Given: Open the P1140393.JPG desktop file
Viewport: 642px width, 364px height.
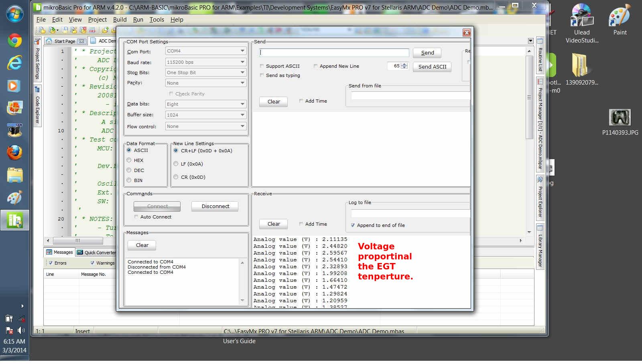Looking at the screenshot, I should 620,122.
